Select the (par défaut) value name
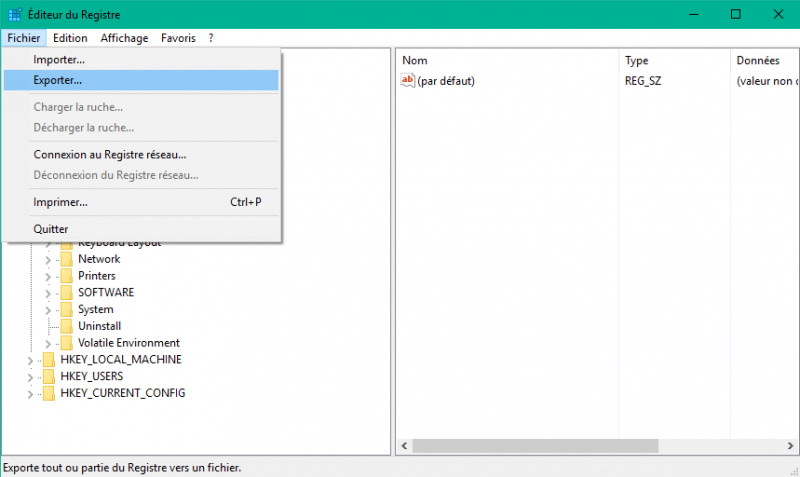This screenshot has width=800, height=477. [446, 81]
